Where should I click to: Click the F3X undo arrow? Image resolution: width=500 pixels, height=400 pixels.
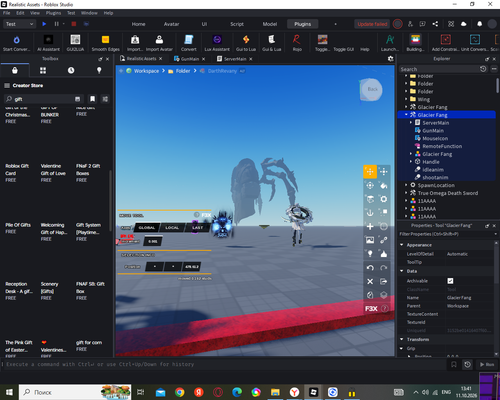[370, 268]
